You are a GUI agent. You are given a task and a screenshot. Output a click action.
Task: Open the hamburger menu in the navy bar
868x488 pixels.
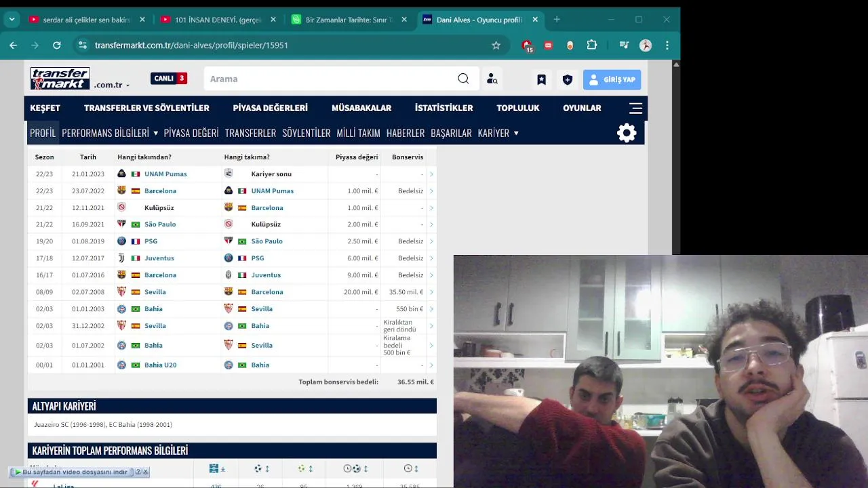coord(635,108)
